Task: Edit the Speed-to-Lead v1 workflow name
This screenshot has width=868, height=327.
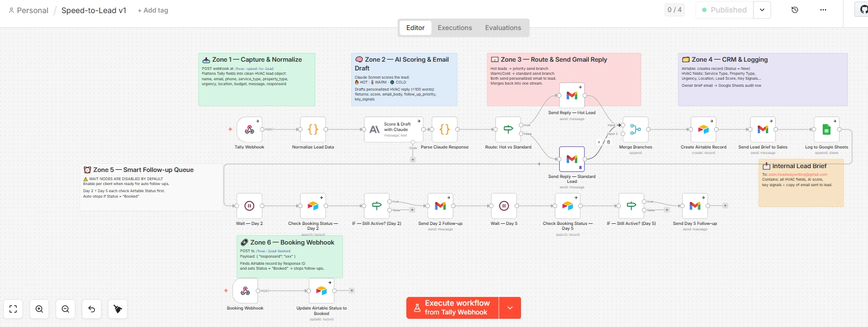Action: coord(94,10)
